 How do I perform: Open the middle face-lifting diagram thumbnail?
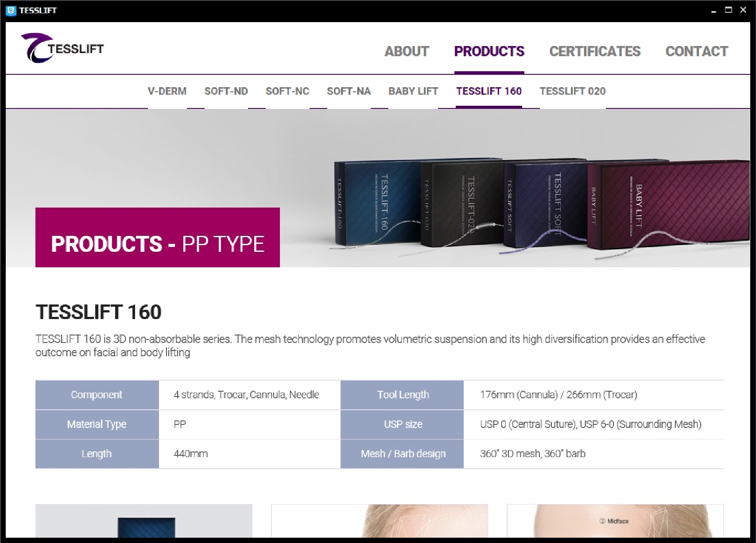(380, 521)
